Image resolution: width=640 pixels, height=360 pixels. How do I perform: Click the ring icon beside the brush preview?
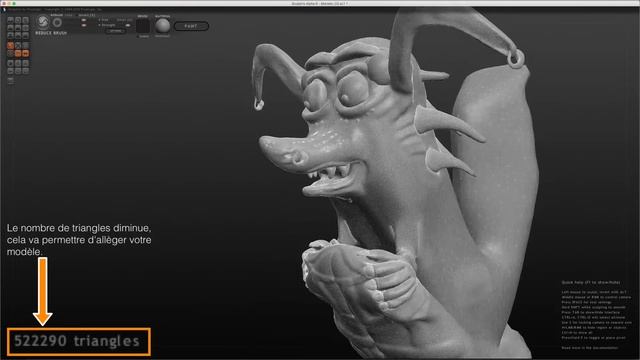(x=57, y=22)
